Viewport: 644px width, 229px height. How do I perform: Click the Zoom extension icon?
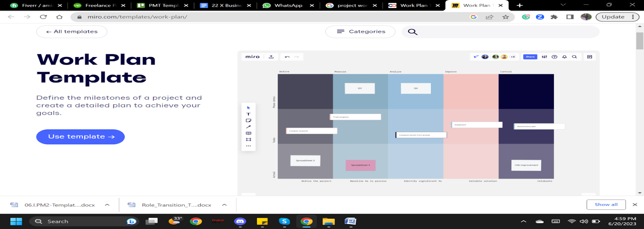click(x=540, y=17)
